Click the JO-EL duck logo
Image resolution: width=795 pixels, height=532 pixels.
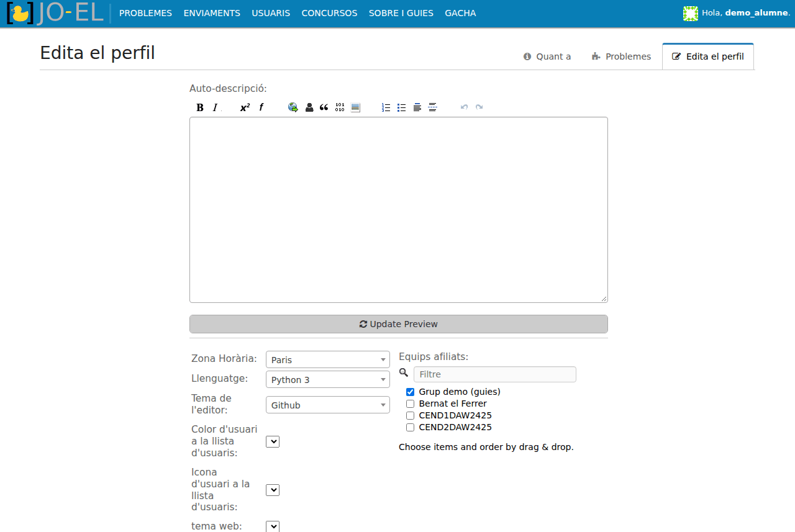[x=55, y=13]
